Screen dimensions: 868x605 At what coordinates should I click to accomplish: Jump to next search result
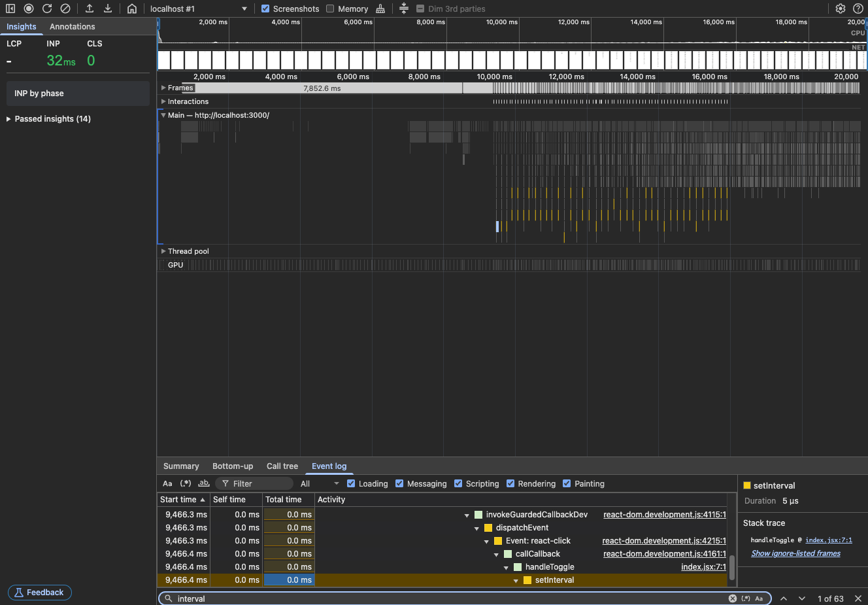coord(802,598)
